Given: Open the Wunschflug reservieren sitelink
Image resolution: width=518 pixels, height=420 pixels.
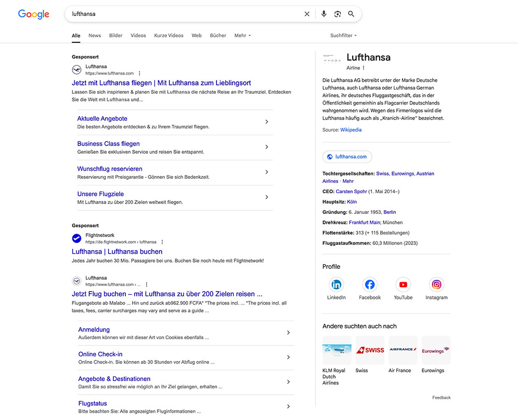Looking at the screenshot, I should pos(110,169).
